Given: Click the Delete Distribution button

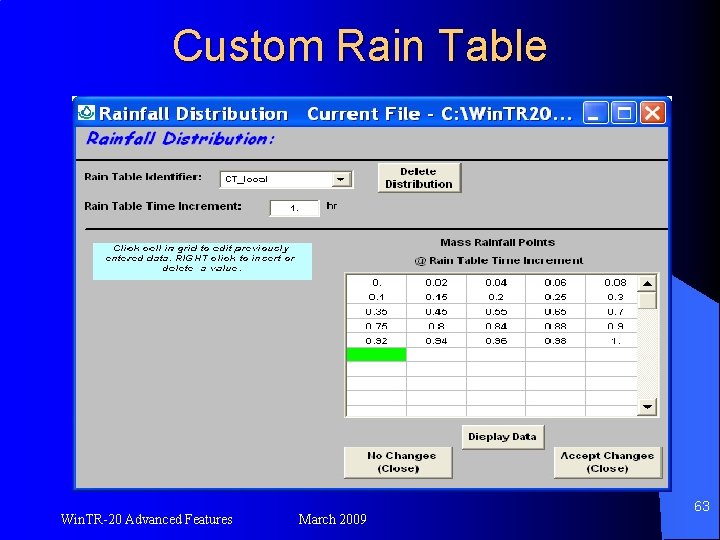Looking at the screenshot, I should [419, 178].
